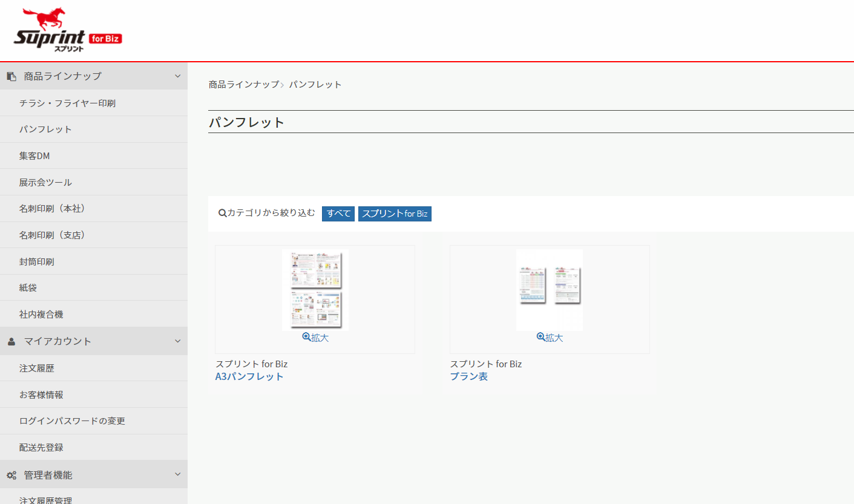Open 名刺印刷（支店） menu item
This screenshot has height=504, width=854.
point(94,235)
